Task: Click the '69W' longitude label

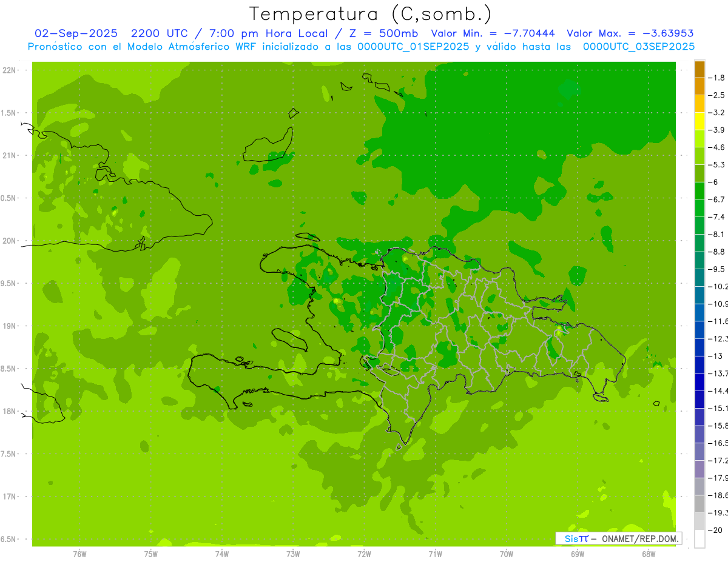Action: pos(578,554)
